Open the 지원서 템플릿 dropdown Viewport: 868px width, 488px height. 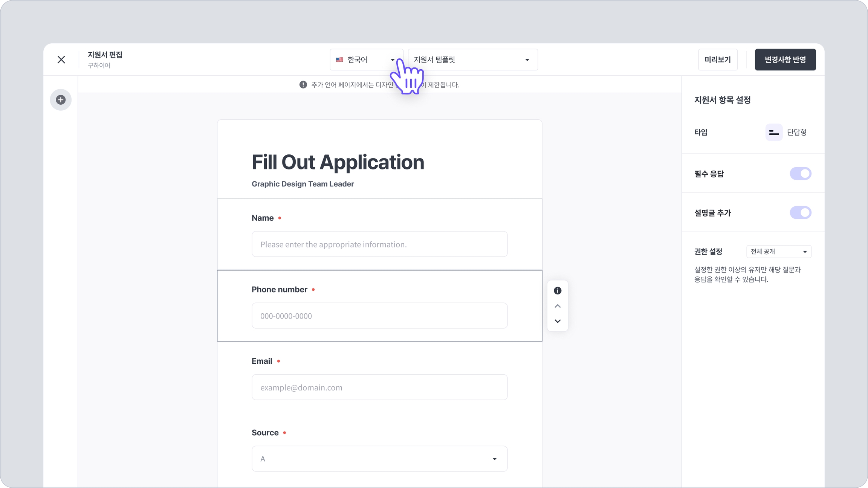(472, 59)
